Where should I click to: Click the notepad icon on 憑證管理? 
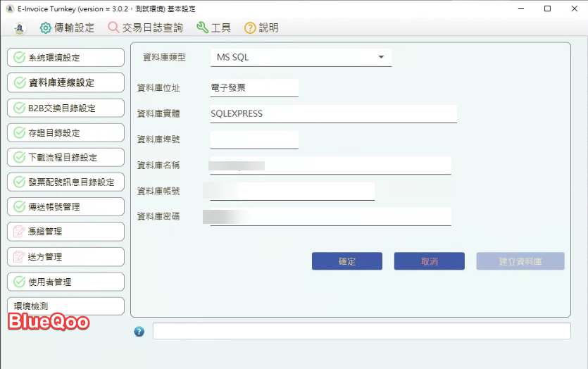click(x=20, y=231)
